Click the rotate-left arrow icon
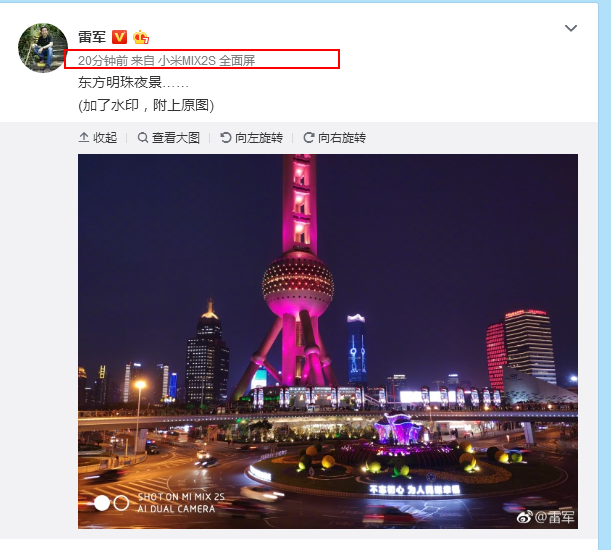The image size is (611, 550). click(x=226, y=137)
